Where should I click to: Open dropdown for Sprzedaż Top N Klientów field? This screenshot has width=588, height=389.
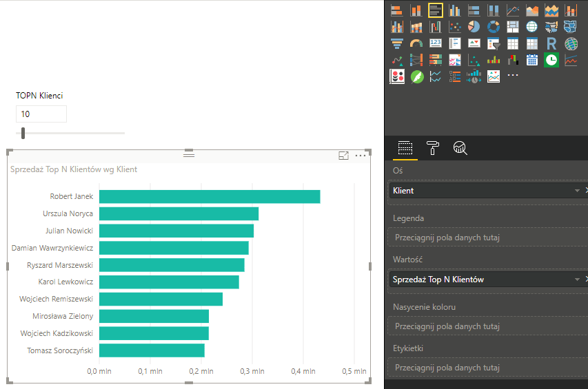coord(576,280)
